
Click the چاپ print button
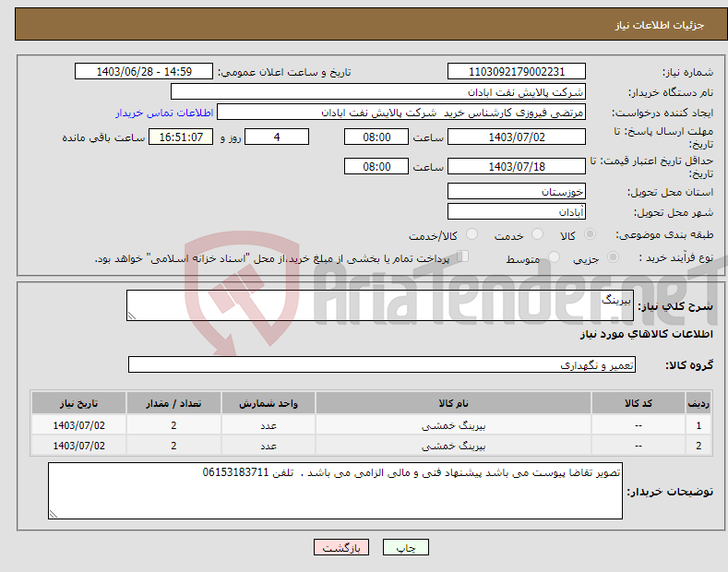[406, 547]
